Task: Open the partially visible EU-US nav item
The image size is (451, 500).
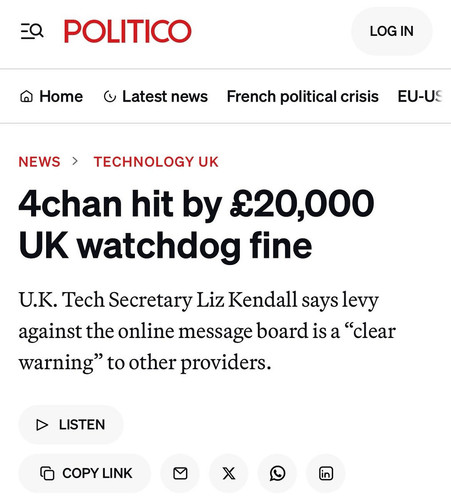Action: pyautogui.click(x=420, y=97)
